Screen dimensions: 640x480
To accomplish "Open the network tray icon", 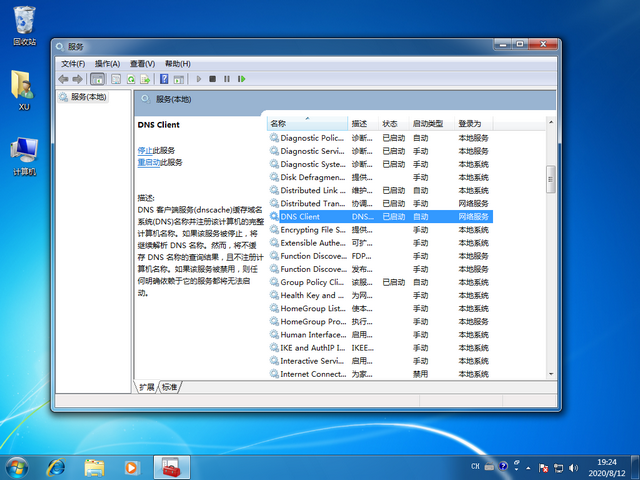I will tap(558, 468).
